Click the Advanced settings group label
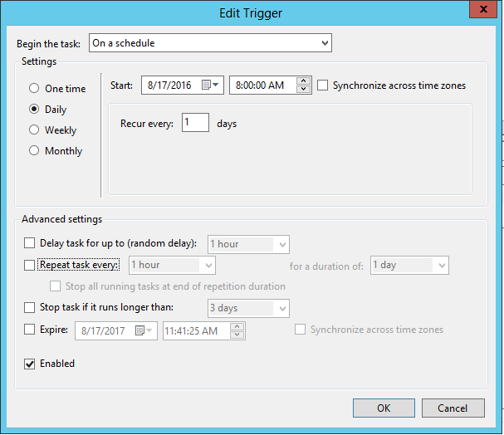 61,219
